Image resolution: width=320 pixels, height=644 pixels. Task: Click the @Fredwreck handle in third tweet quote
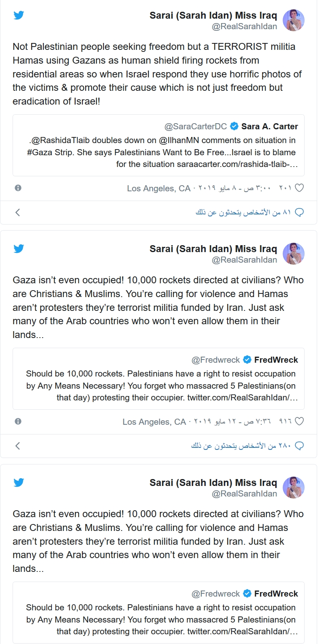click(x=215, y=594)
